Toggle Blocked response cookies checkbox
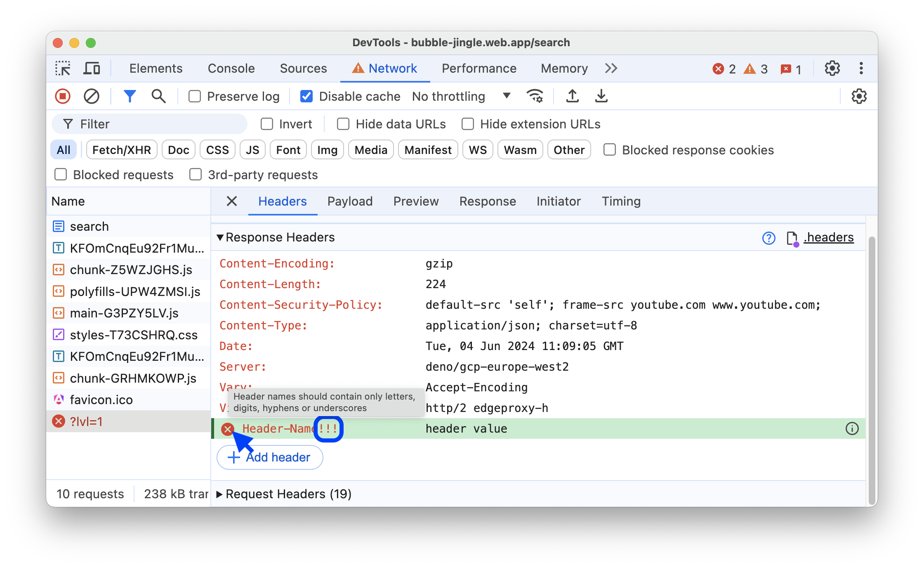 pyautogui.click(x=608, y=150)
